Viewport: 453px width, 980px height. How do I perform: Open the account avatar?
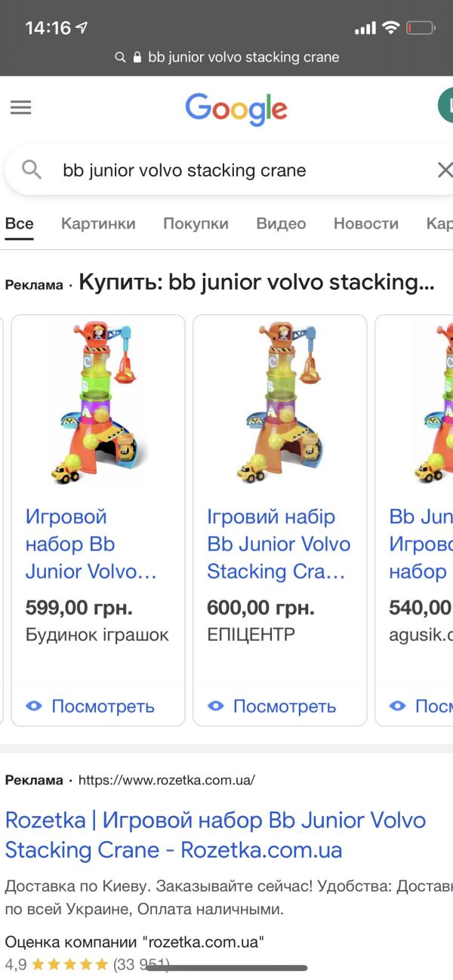pos(445,106)
